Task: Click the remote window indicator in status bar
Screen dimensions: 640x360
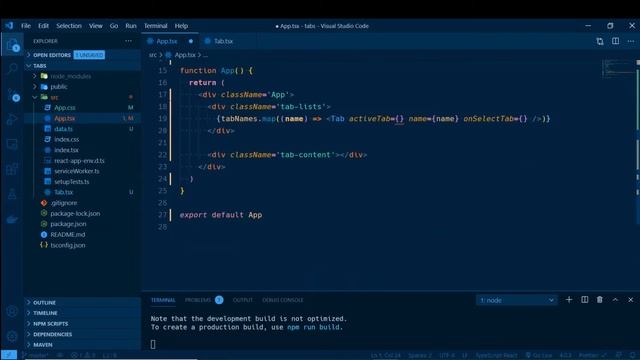Action: tap(9, 355)
